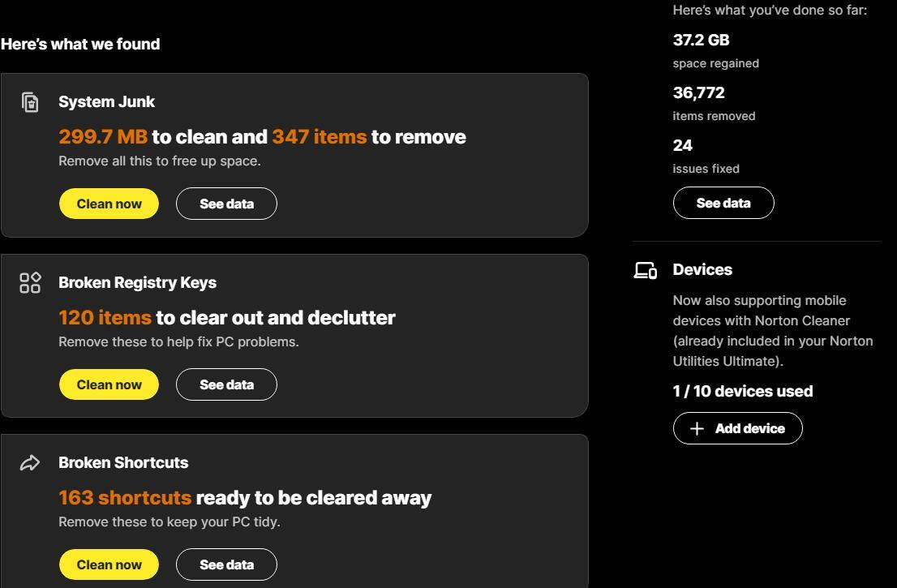See data for System Junk
Viewport: 897px width, 588px height.
(226, 204)
